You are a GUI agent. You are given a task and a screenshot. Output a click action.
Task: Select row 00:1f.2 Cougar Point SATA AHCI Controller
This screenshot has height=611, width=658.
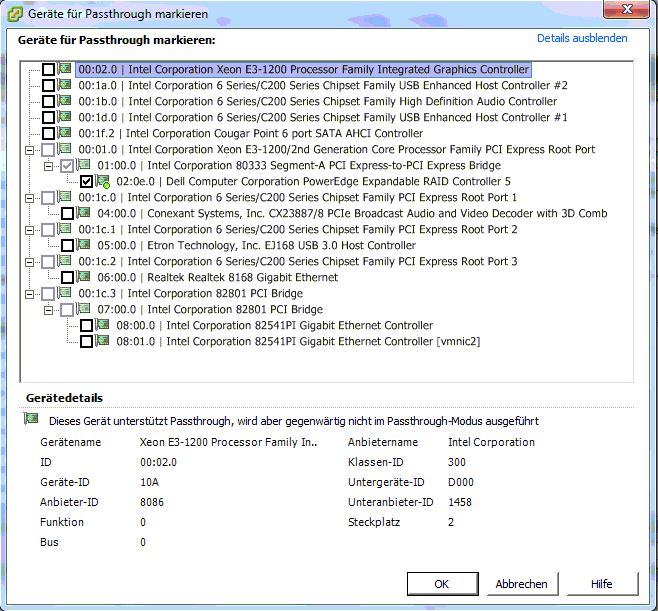[x=251, y=133]
